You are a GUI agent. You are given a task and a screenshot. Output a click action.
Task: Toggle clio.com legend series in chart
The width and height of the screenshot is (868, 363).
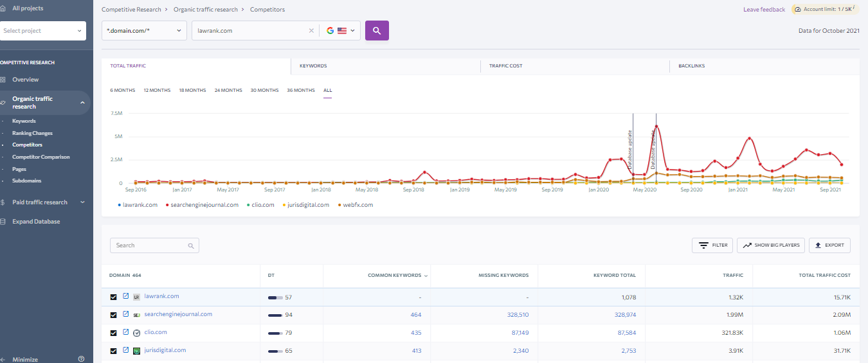(260, 205)
